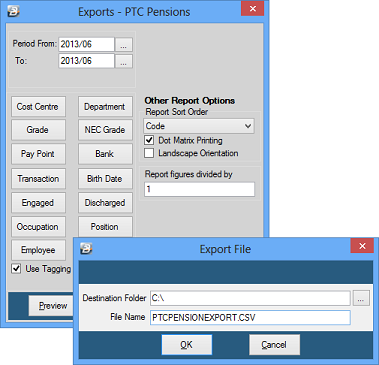Viewport: 379px width, 365px height.
Task: Open the Period From browse button
Action: (124, 45)
